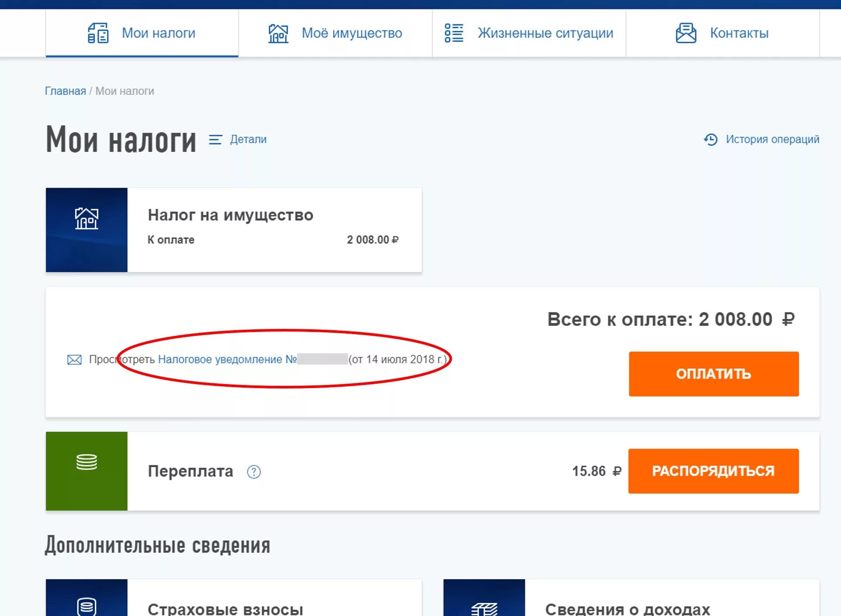Click the 15.86 ₽ overpayment amount
841x616 pixels.
pyautogui.click(x=596, y=471)
